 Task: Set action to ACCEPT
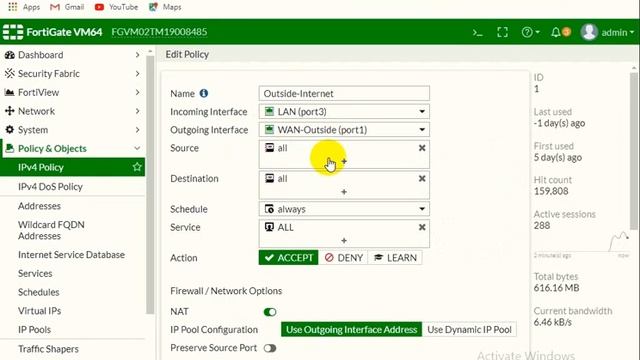click(288, 258)
